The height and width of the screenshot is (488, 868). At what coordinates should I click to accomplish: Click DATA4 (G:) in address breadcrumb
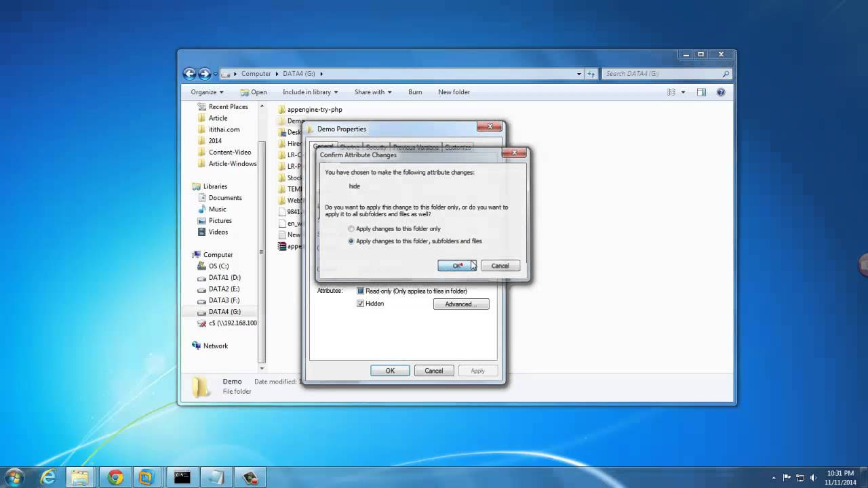tap(299, 74)
